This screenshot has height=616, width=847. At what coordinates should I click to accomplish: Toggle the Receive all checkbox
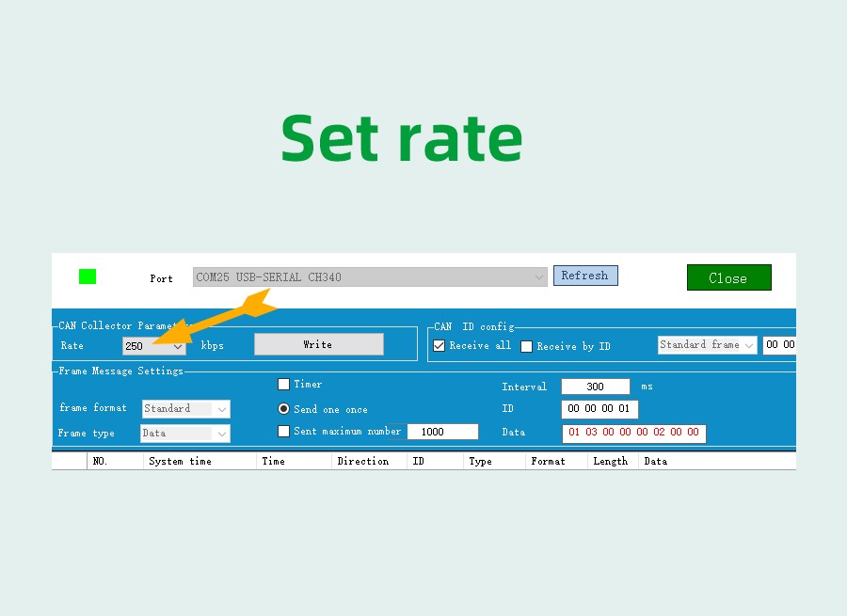(439, 346)
